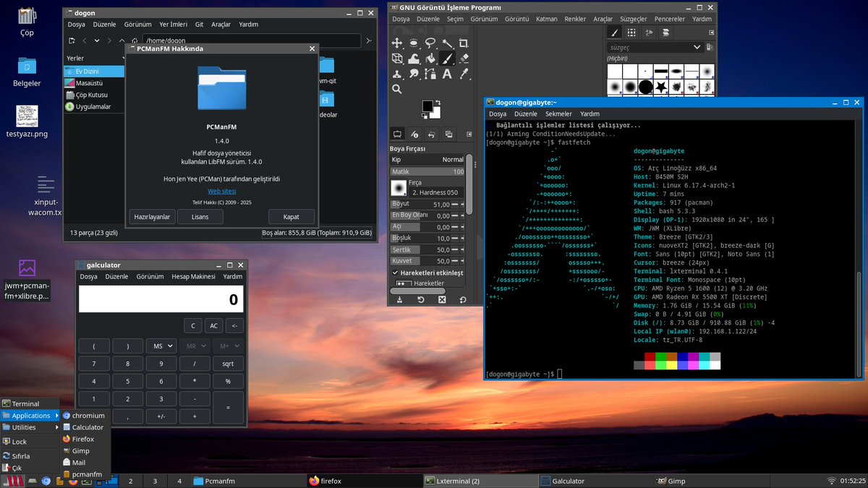This screenshot has height=488, width=868.
Task: Reset colors to default black and white
Action: (425, 116)
